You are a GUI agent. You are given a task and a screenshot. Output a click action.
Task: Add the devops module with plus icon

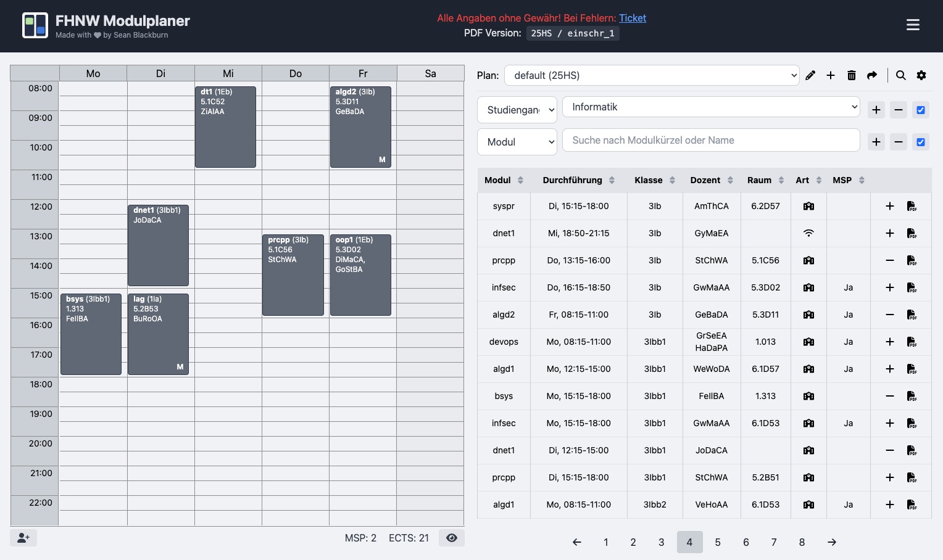(x=890, y=342)
